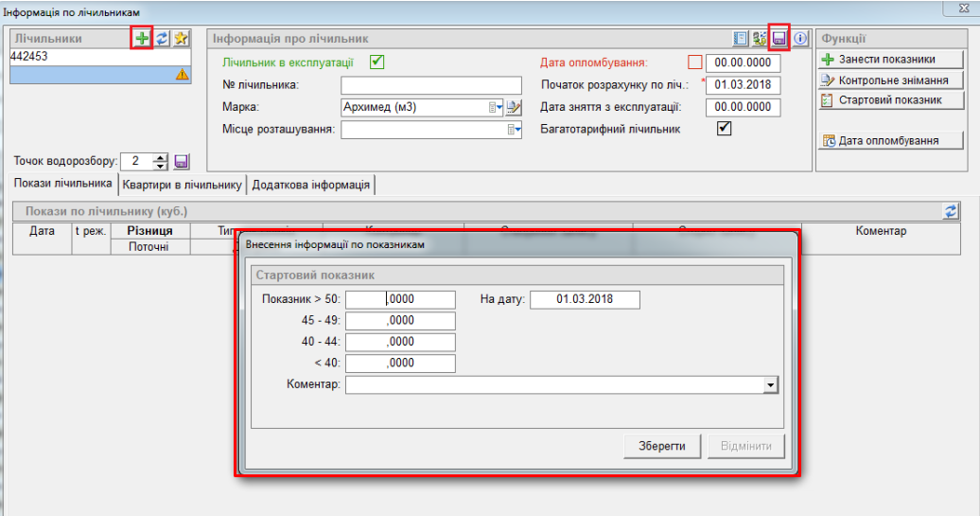Viewport: 980px width, 516px height.
Task: Click the Контрольне знімання button
Action: (889, 80)
